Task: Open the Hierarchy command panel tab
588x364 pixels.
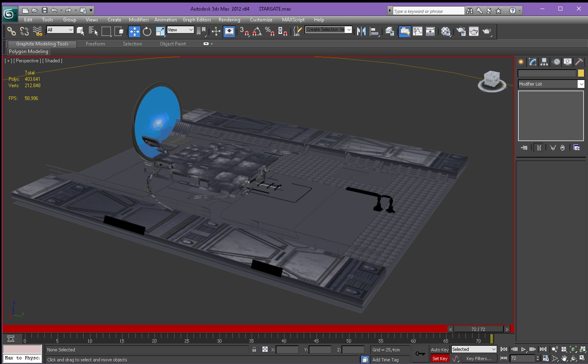Action: coord(544,62)
